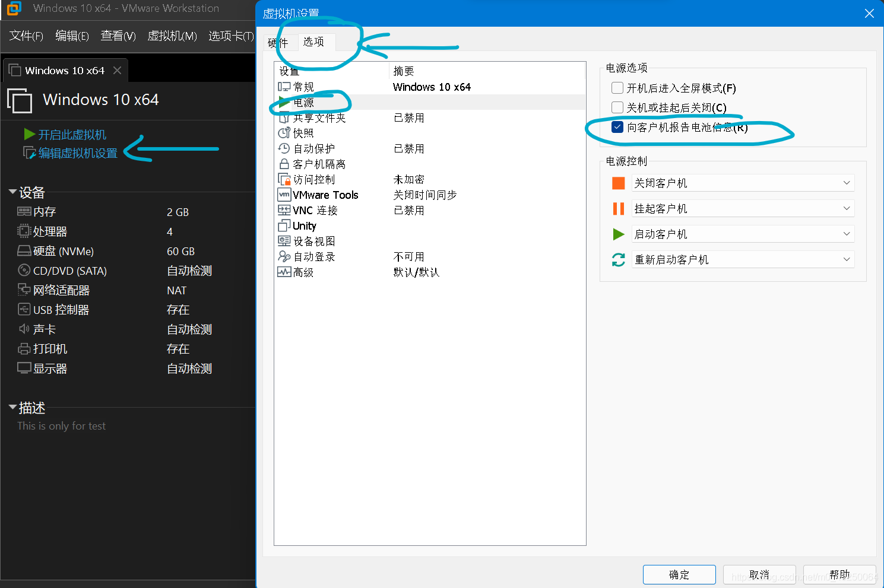This screenshot has height=588, width=884.
Task: Click the 摘要 column header
Action: [404, 71]
